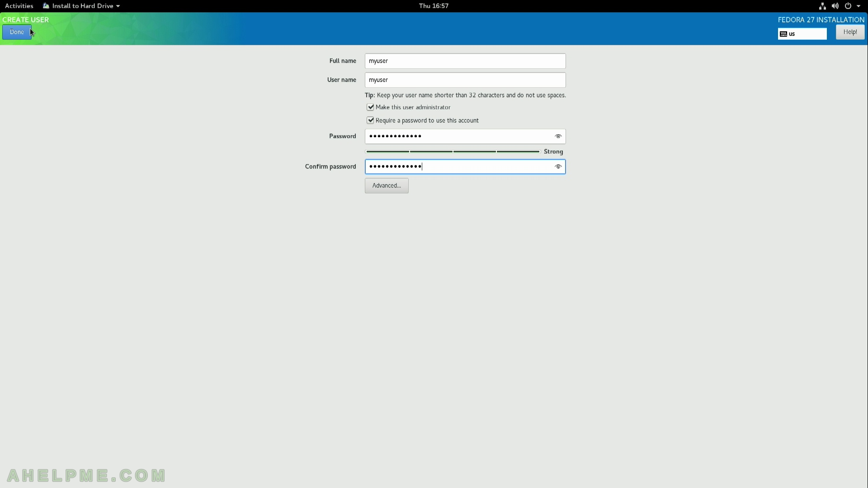This screenshot has height=488, width=868.
Task: Focus the User name field
Action: (465, 80)
